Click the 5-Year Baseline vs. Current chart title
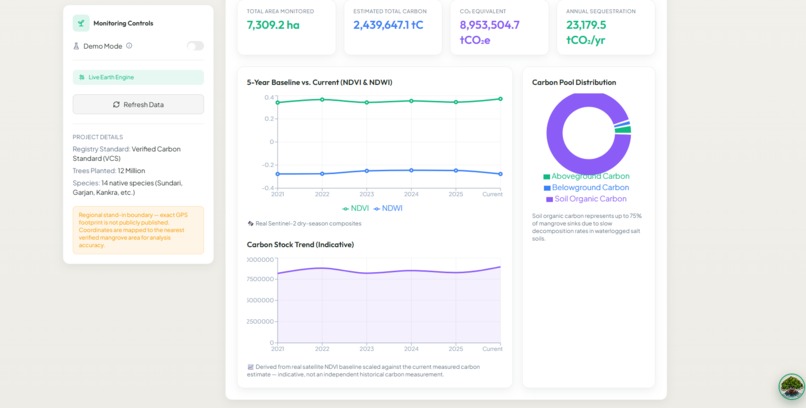 coord(319,82)
